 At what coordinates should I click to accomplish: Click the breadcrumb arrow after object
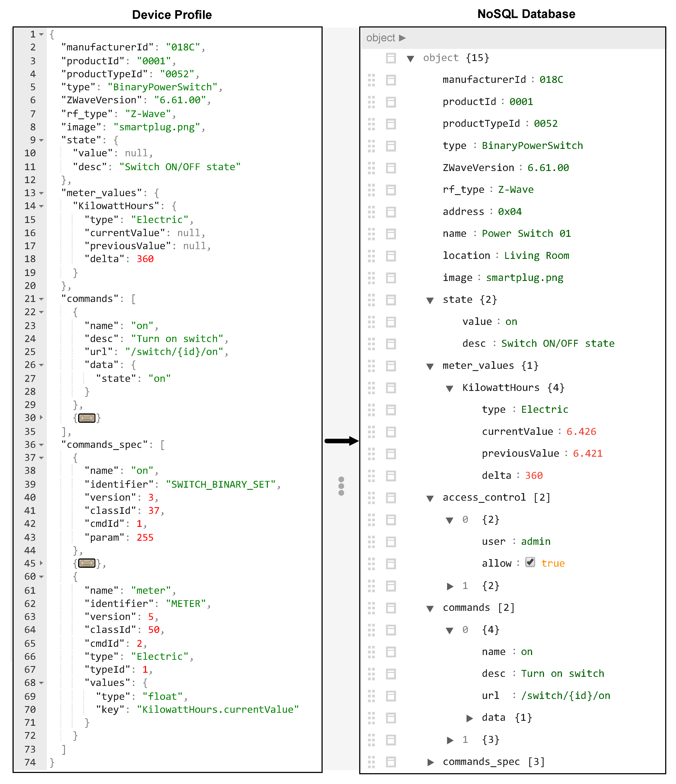click(x=402, y=38)
